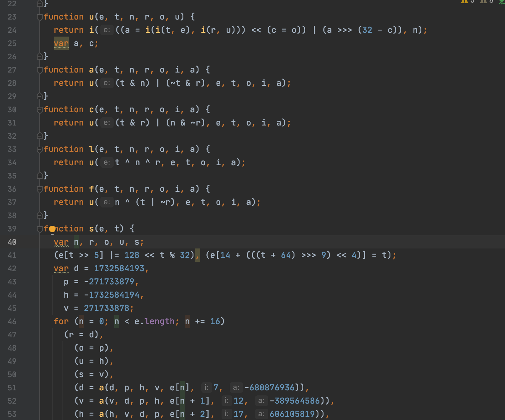Click the closing fold marker on line 22
This screenshot has height=420, width=505.
tap(40, 3)
